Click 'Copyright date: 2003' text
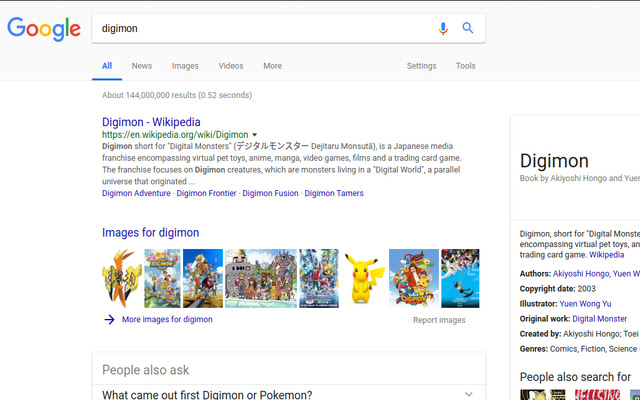This screenshot has height=400, width=640. pyautogui.click(x=558, y=289)
